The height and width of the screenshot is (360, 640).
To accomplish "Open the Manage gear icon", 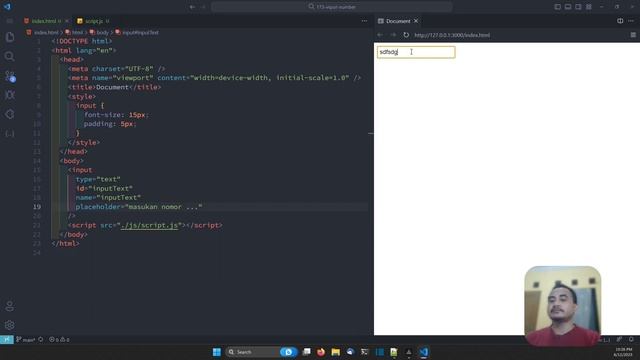I will tap(10, 325).
